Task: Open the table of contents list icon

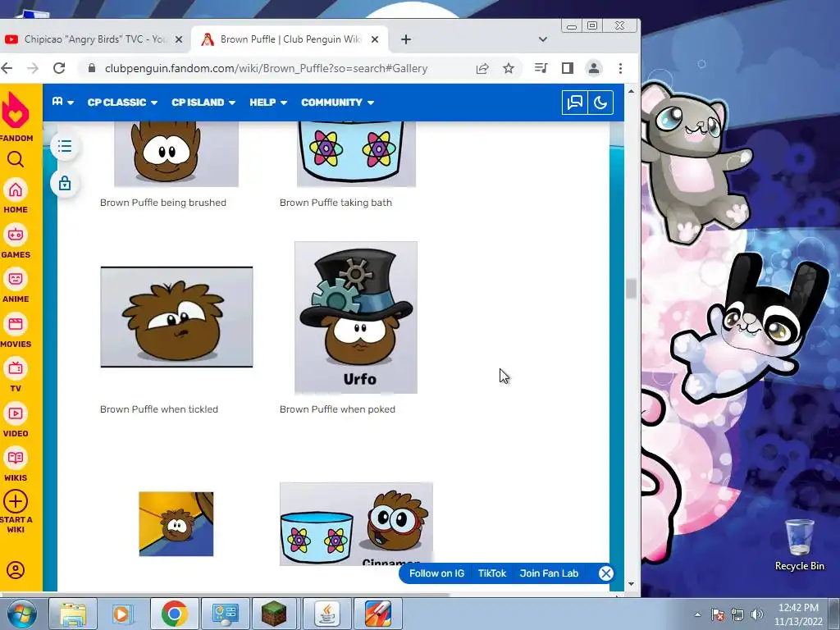Action: pyautogui.click(x=65, y=146)
